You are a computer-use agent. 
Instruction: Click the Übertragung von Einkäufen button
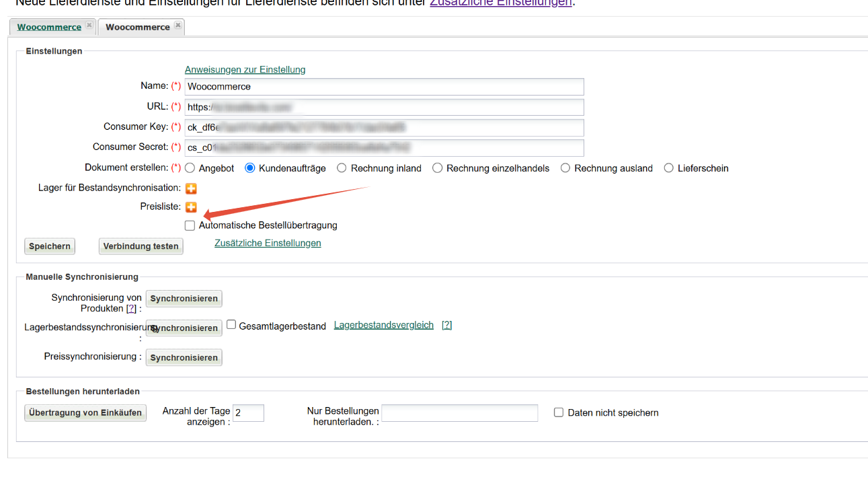(85, 413)
